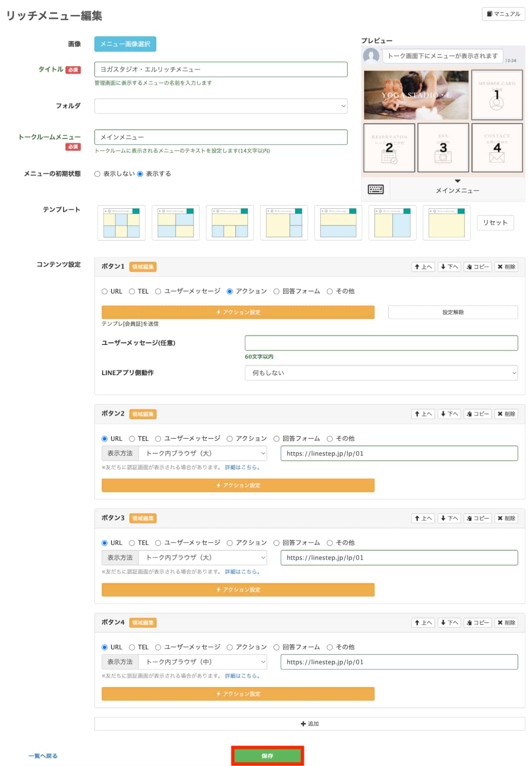Open 表示方法 dropdown in ボタン2
Viewport: 532px width, 766px height.
[203, 453]
